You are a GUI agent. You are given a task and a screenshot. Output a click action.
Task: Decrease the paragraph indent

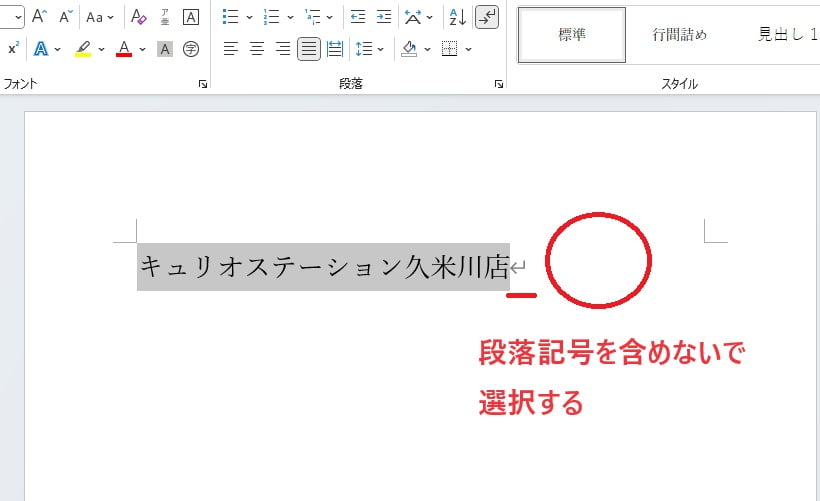(x=358, y=17)
